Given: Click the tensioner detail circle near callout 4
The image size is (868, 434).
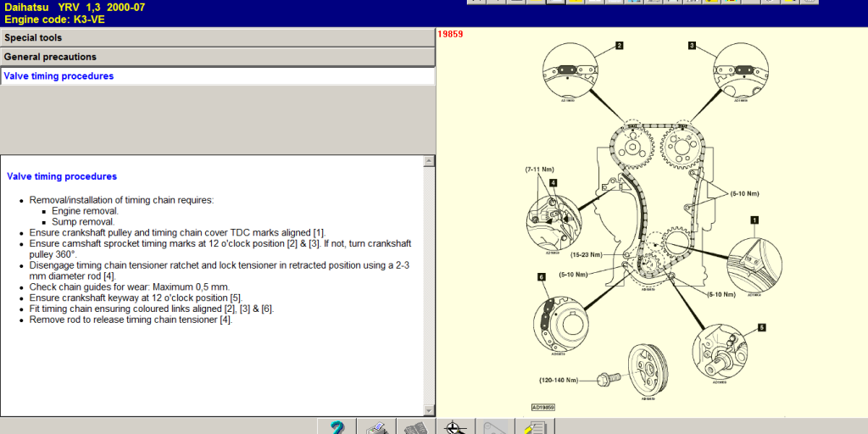Looking at the screenshot, I should [554, 223].
